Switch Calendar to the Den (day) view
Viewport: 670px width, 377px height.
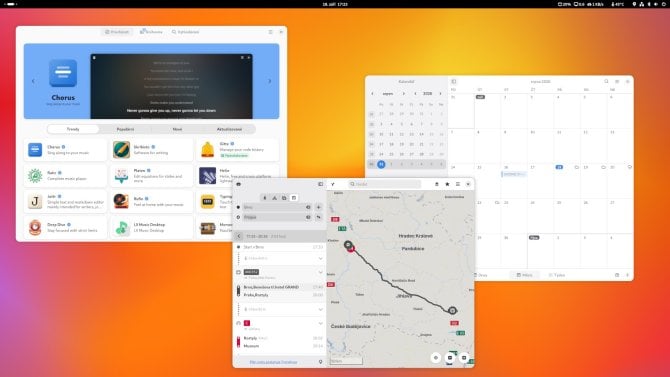(x=481, y=275)
